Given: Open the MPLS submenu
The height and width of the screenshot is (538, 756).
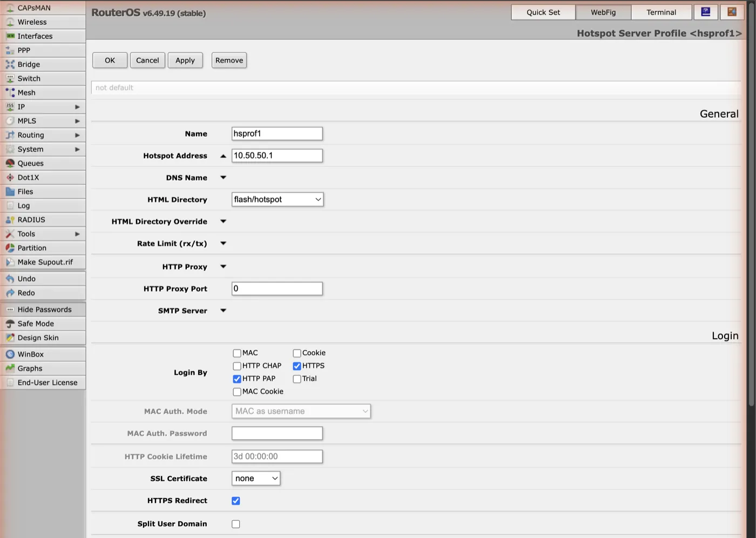Looking at the screenshot, I should coord(43,121).
